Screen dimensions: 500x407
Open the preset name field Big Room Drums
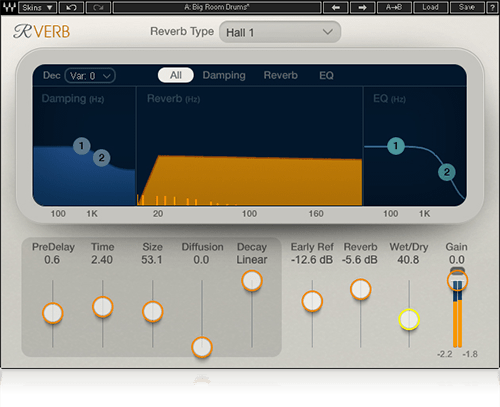point(217,7)
